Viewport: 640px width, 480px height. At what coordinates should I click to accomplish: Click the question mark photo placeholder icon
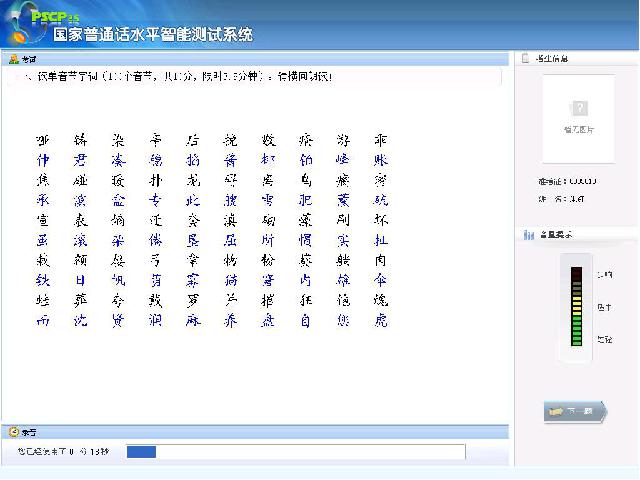[579, 109]
